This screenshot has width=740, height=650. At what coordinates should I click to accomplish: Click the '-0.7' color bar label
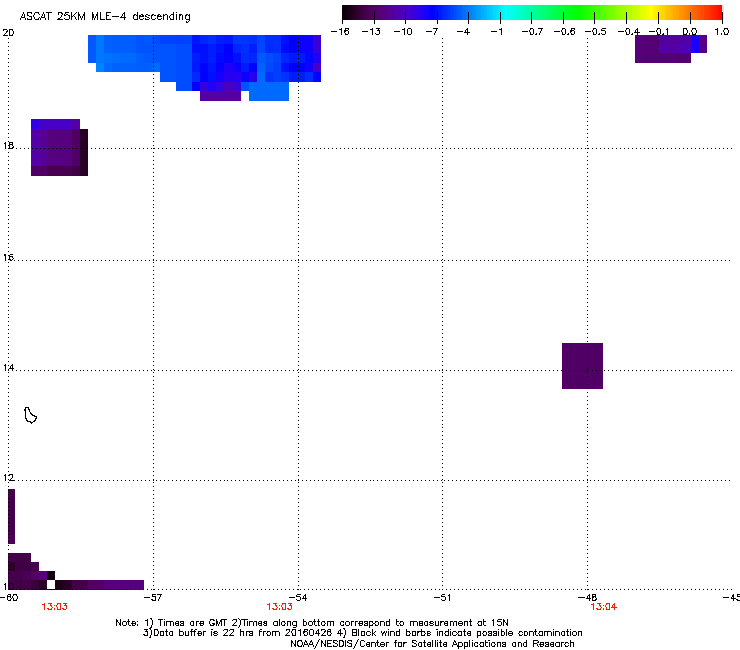pyautogui.click(x=532, y=32)
